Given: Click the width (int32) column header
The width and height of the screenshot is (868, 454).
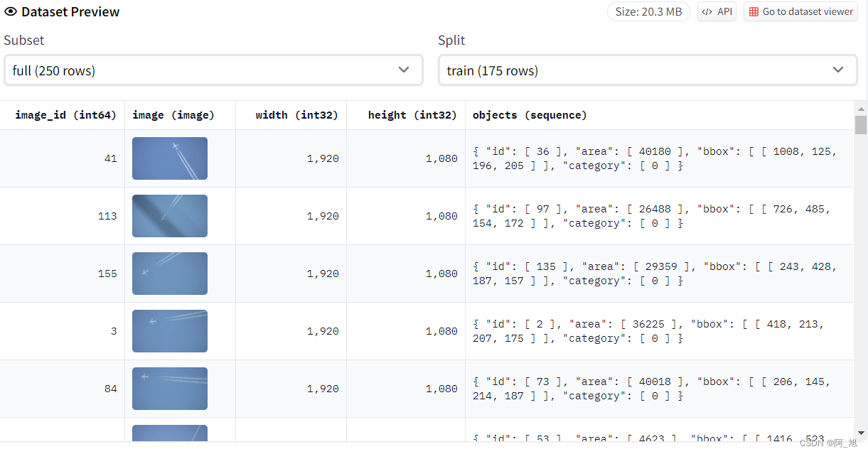Looking at the screenshot, I should pos(296,115).
